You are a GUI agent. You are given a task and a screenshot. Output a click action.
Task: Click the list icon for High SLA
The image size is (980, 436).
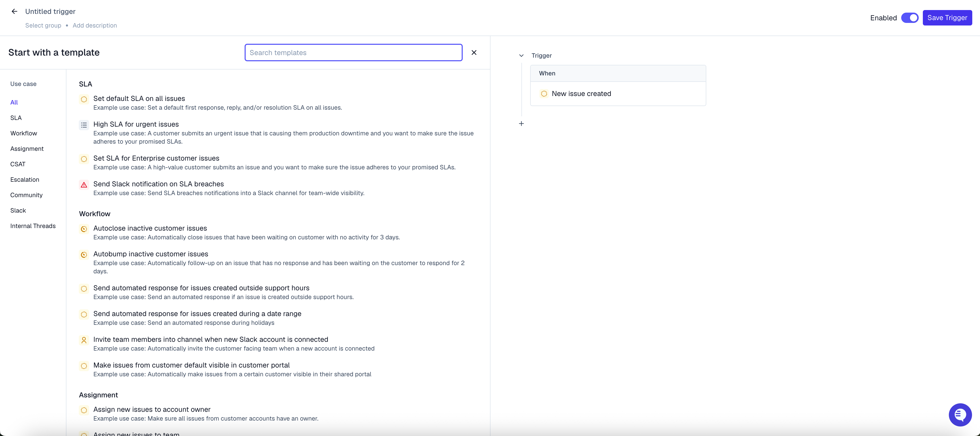pyautogui.click(x=84, y=125)
